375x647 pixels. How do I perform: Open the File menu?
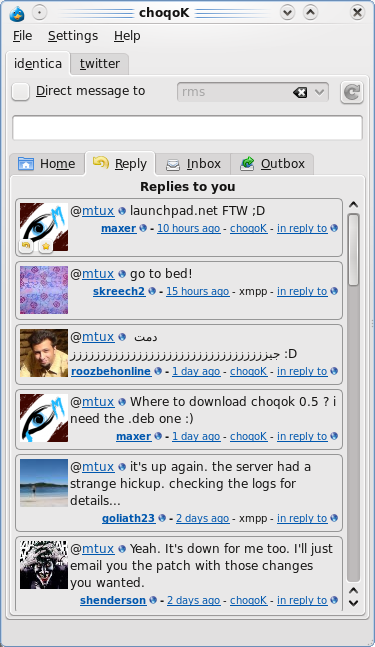(22, 36)
